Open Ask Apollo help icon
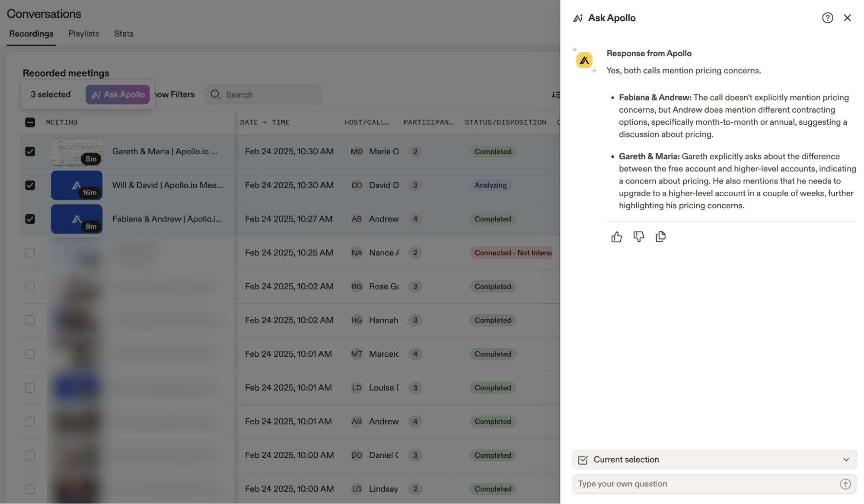Image resolution: width=864 pixels, height=504 pixels. pyautogui.click(x=827, y=18)
